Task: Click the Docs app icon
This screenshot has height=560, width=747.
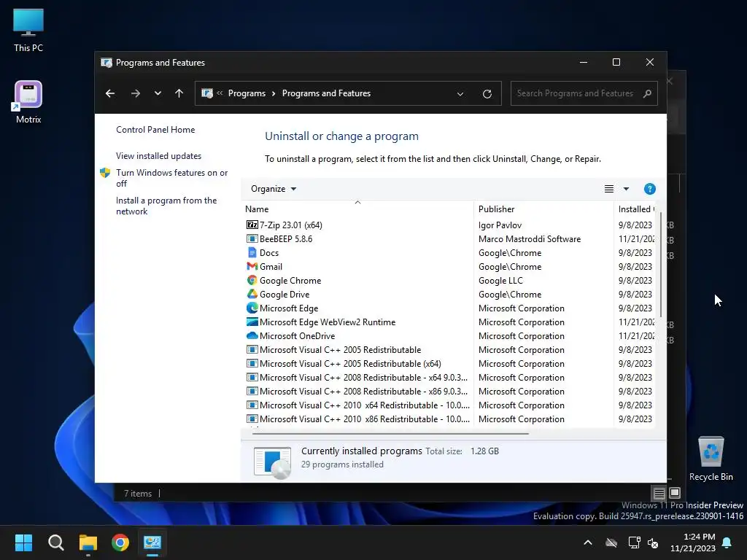Action: pyautogui.click(x=252, y=252)
